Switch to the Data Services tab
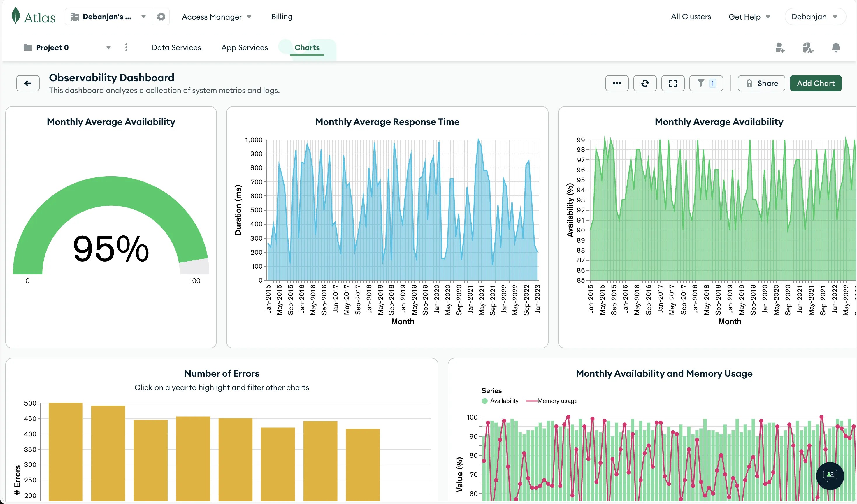This screenshot has width=857, height=504. click(x=176, y=47)
